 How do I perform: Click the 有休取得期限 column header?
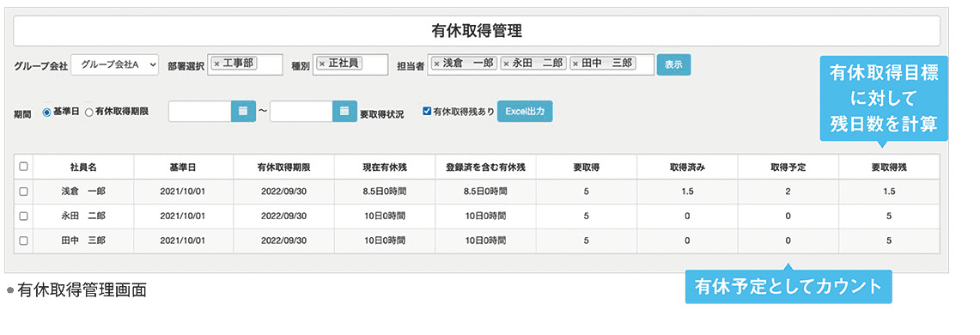pos(284,167)
